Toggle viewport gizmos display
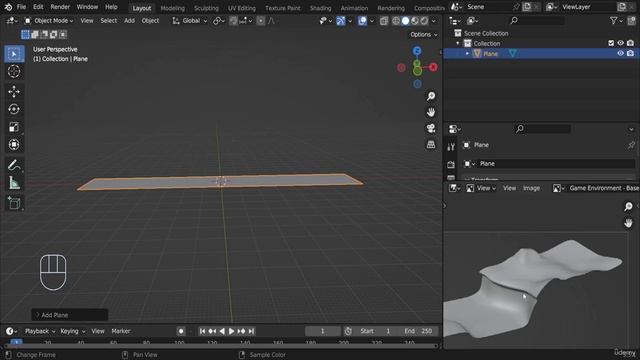 pyautogui.click(x=340, y=20)
